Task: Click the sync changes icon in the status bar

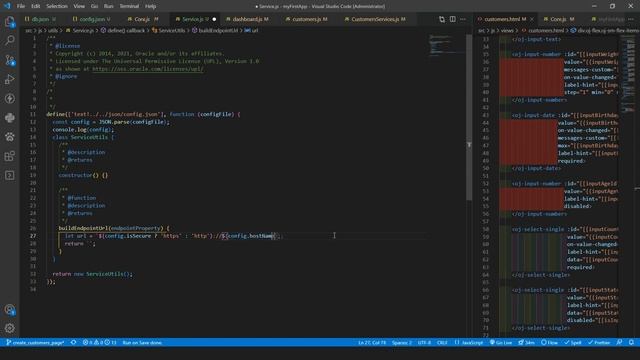Action: pyautogui.click(x=73, y=342)
